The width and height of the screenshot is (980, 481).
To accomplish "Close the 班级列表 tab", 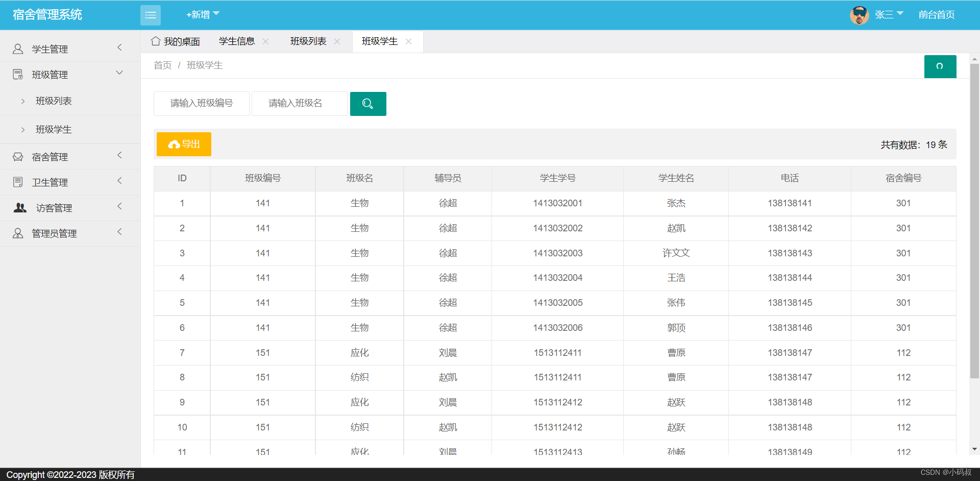I will point(337,41).
